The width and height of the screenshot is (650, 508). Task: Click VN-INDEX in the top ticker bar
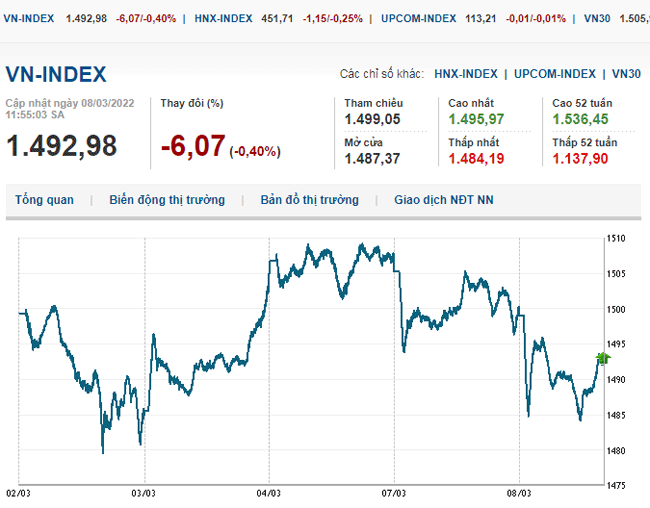click(30, 18)
